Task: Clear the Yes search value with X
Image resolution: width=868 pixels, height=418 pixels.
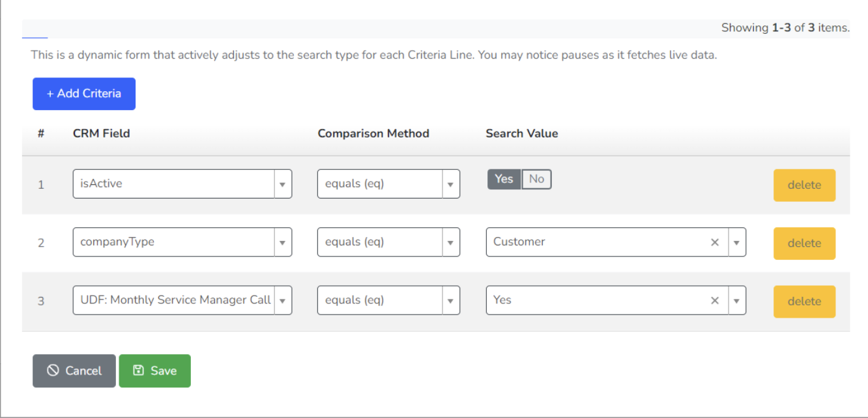Action: pyautogui.click(x=715, y=301)
